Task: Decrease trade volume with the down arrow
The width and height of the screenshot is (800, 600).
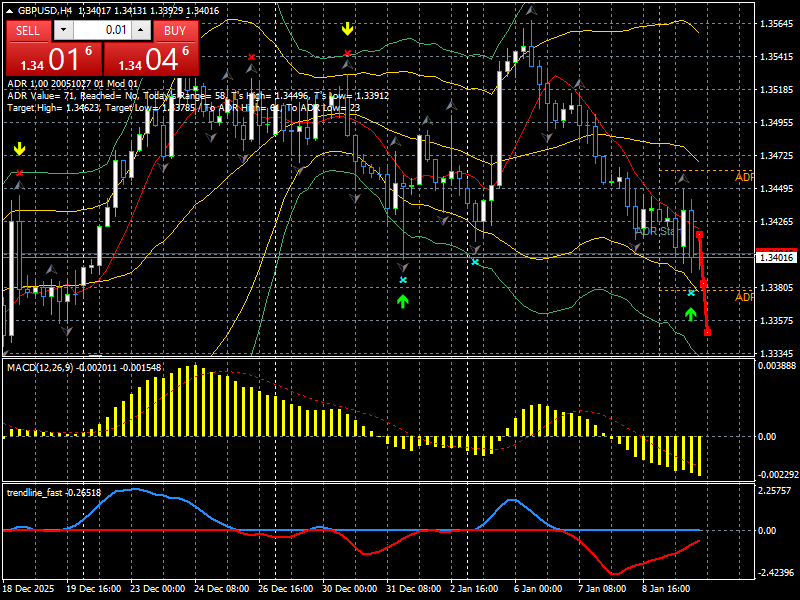Action: pyautogui.click(x=63, y=30)
